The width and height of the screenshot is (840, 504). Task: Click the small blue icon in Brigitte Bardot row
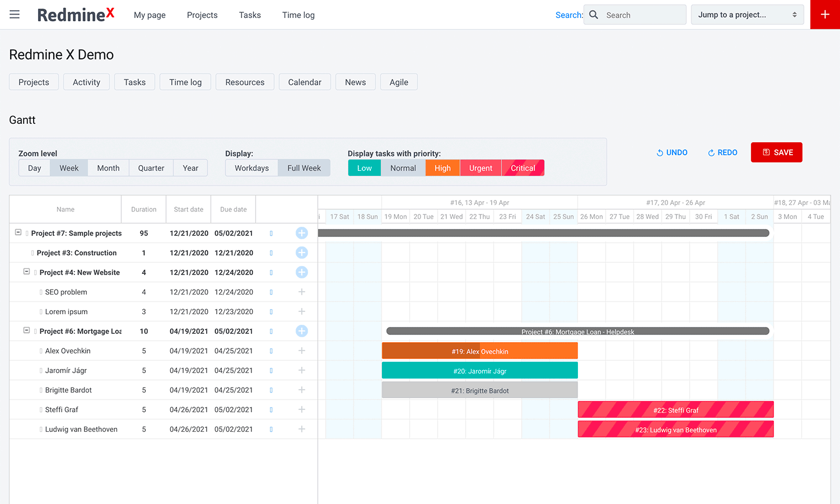[271, 390]
